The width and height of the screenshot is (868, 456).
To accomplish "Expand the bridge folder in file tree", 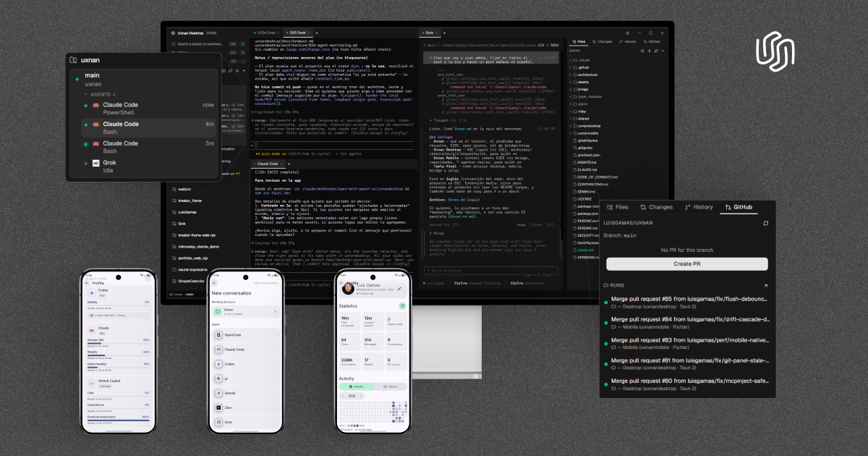I will 571,89.
